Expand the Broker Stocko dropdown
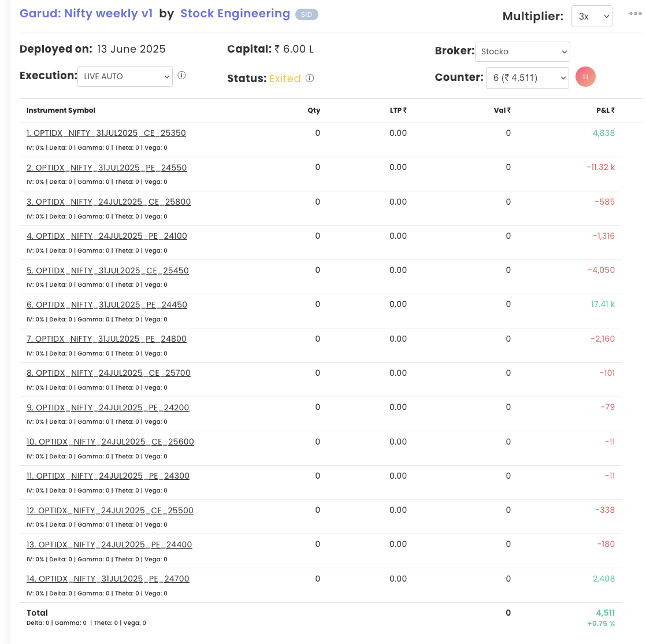Screen dimensions: 646x644 [x=522, y=51]
